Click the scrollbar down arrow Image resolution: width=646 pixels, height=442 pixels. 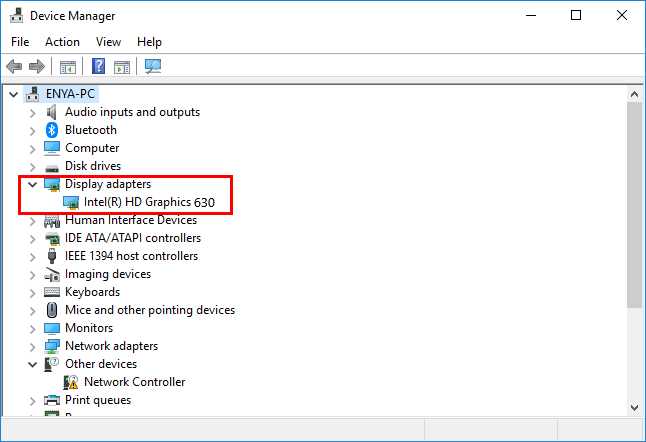pos(634,408)
